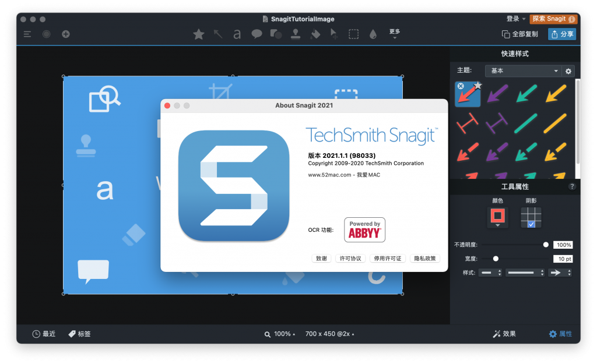
Task: Open tool properties help icon
Action: click(572, 186)
